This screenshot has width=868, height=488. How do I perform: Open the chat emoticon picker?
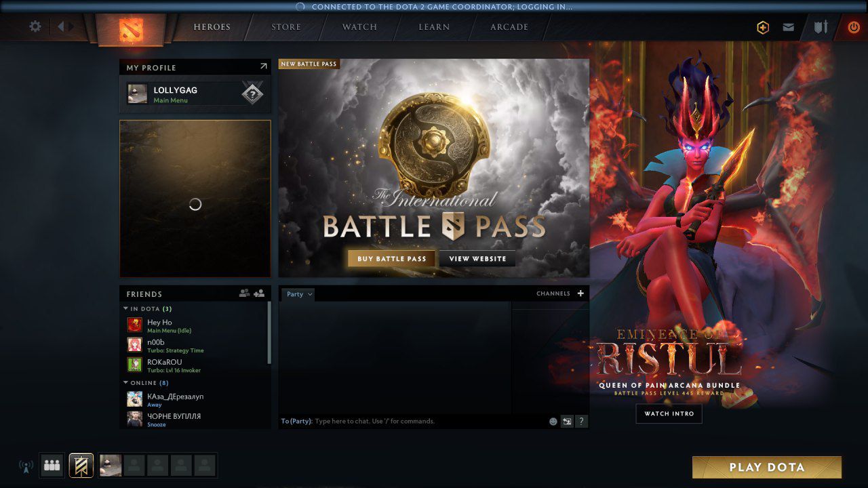pyautogui.click(x=553, y=421)
